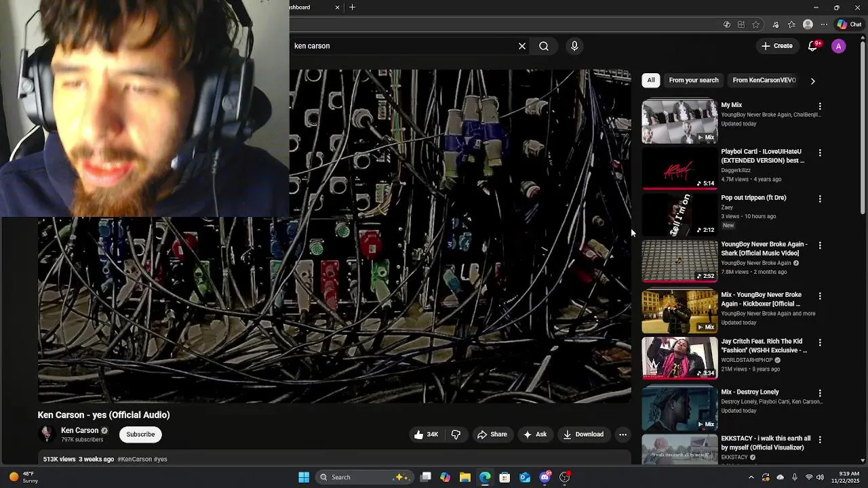868x488 pixels.
Task: Open more actions ellipsis under video
Action: point(623,434)
